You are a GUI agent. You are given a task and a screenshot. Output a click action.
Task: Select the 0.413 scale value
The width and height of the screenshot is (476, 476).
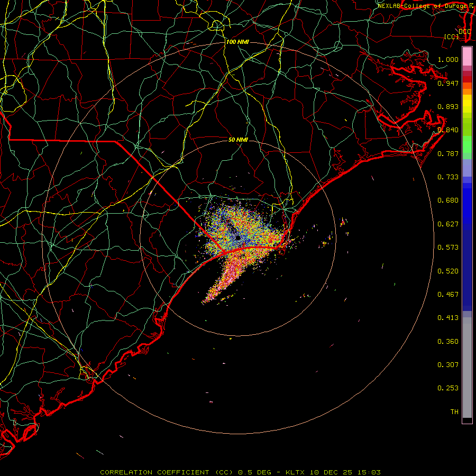click(x=448, y=318)
